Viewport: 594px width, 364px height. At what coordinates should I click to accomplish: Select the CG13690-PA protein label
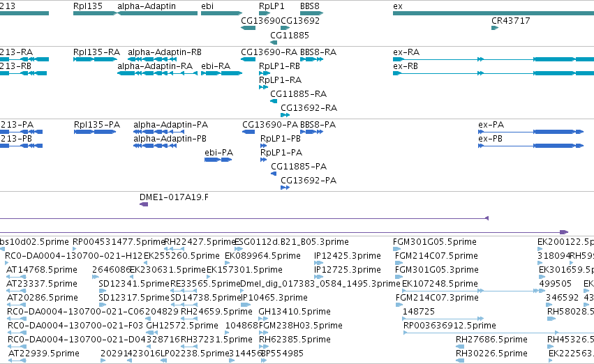271,125
